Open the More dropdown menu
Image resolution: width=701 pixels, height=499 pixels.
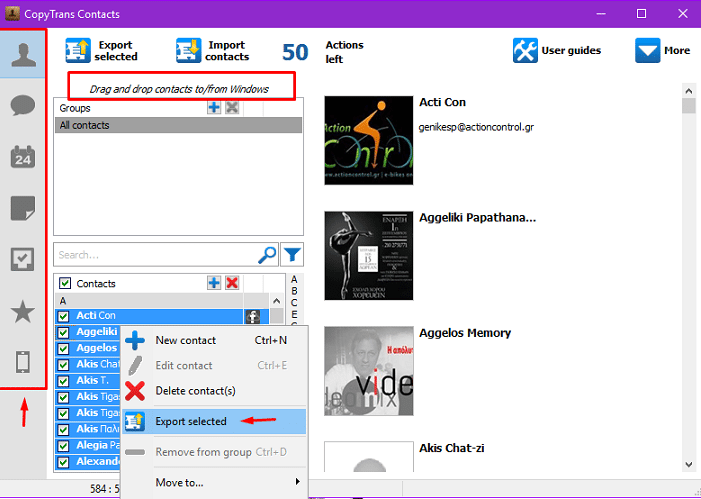(663, 51)
